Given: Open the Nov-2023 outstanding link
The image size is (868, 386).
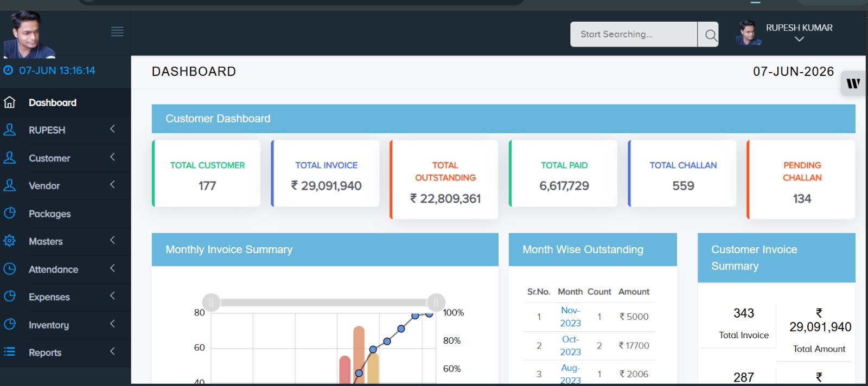Looking at the screenshot, I should point(570,317).
